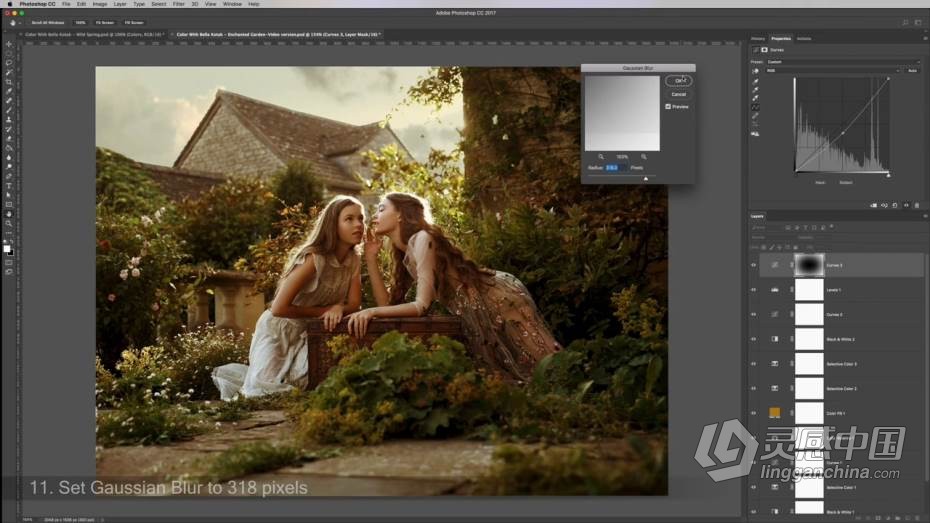Viewport: 930px width, 523px height.
Task: Select the Path Selection tool
Action: [8, 195]
